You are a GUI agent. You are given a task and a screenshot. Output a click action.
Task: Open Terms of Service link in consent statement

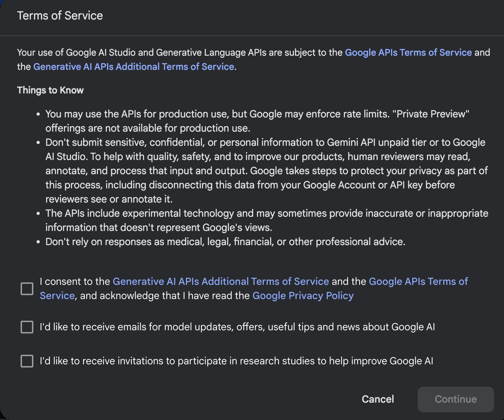(418, 281)
